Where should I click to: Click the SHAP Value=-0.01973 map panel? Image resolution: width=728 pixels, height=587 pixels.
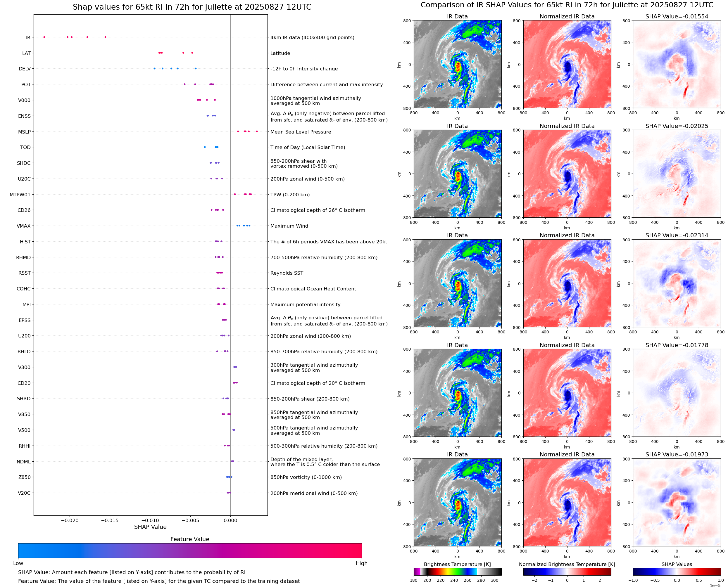point(677,503)
